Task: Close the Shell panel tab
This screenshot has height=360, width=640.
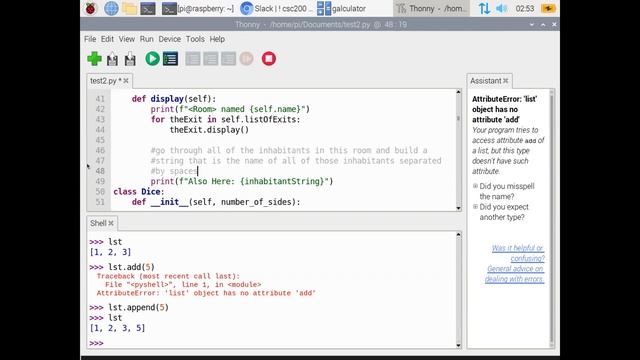Action: pos(111,223)
